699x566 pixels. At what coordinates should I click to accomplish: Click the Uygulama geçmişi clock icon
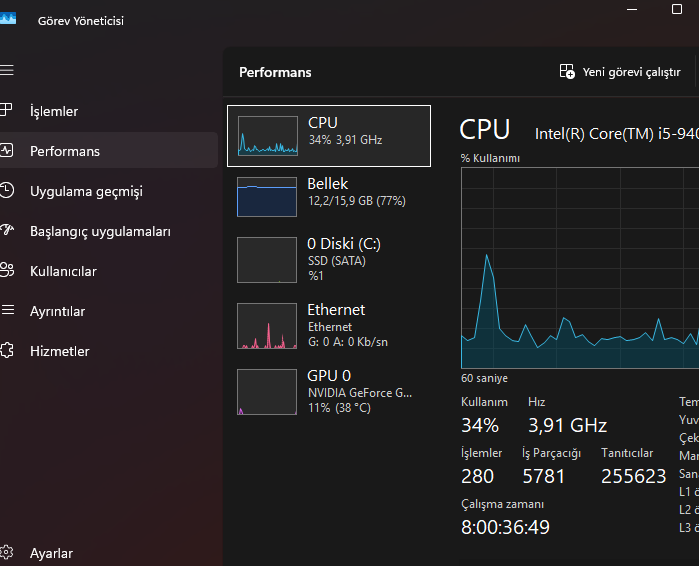(7, 190)
